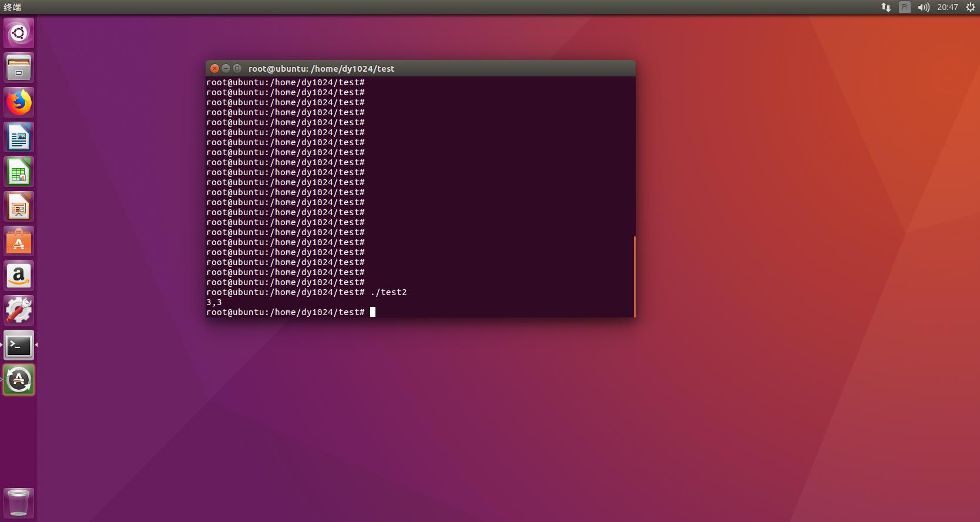Screen dimensions: 980x522
Task: Click the 终端 label in top panel
Action: 12,7
